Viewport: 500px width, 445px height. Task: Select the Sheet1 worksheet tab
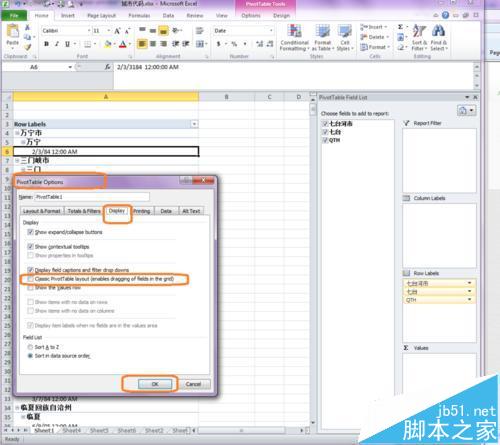pyautogui.click(x=44, y=430)
